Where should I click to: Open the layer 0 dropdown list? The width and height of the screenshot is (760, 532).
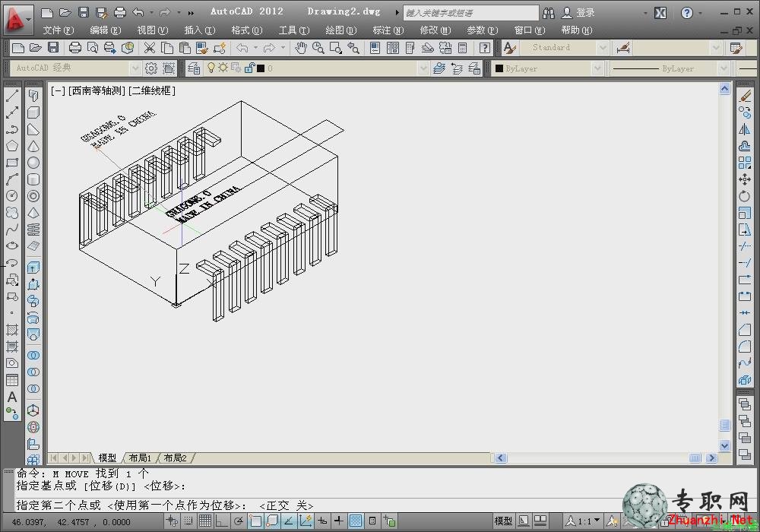(423, 68)
